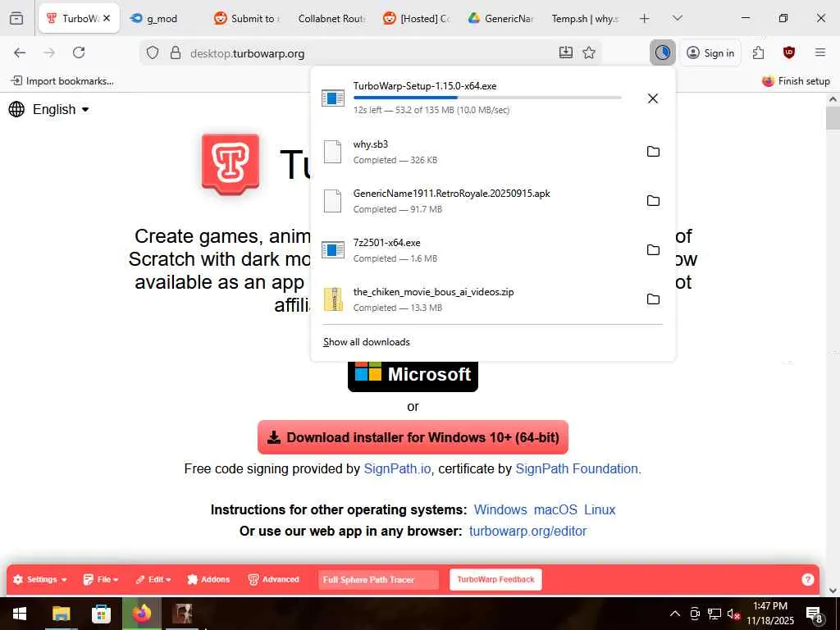Image resolution: width=840 pixels, height=630 pixels.
Task: Click the page vertical scrollbar thumb
Action: tap(833, 118)
